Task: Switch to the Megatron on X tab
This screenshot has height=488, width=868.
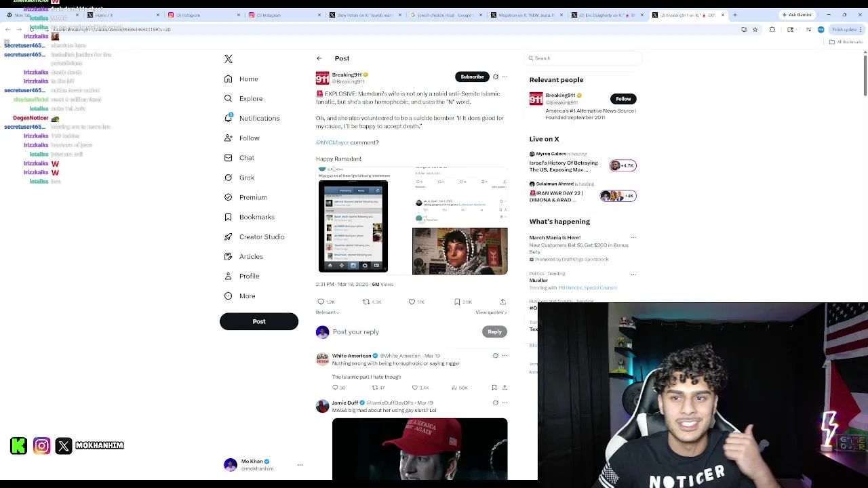Action: pyautogui.click(x=526, y=15)
